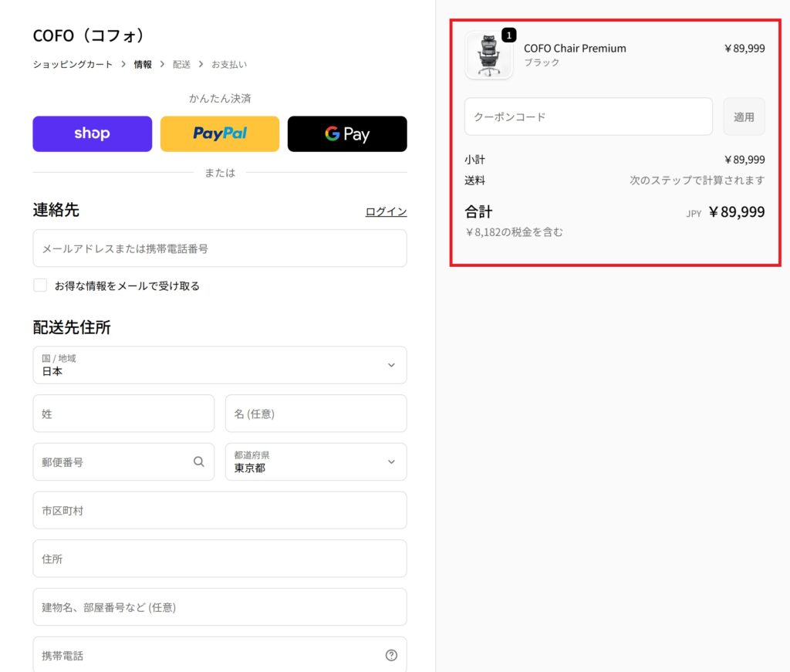The width and height of the screenshot is (790, 672).
Task: Open the 都道府県 prefecture selector
Action: [316, 461]
